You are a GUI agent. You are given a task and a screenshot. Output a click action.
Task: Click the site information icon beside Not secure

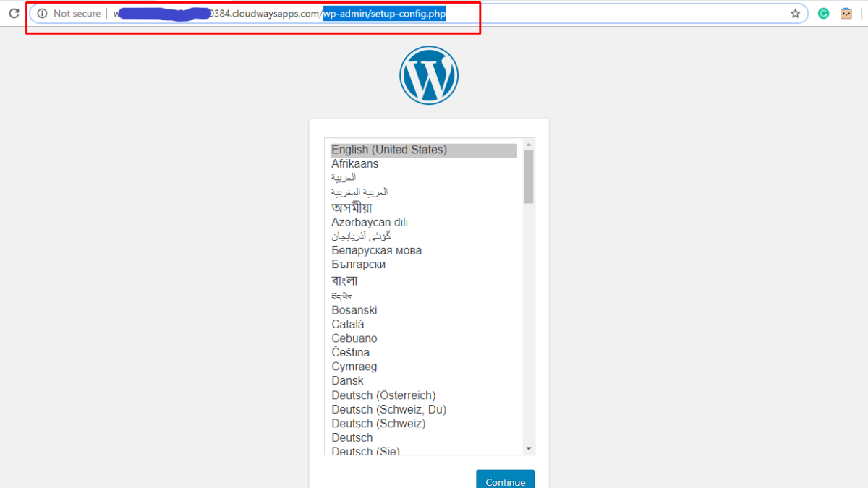click(42, 14)
